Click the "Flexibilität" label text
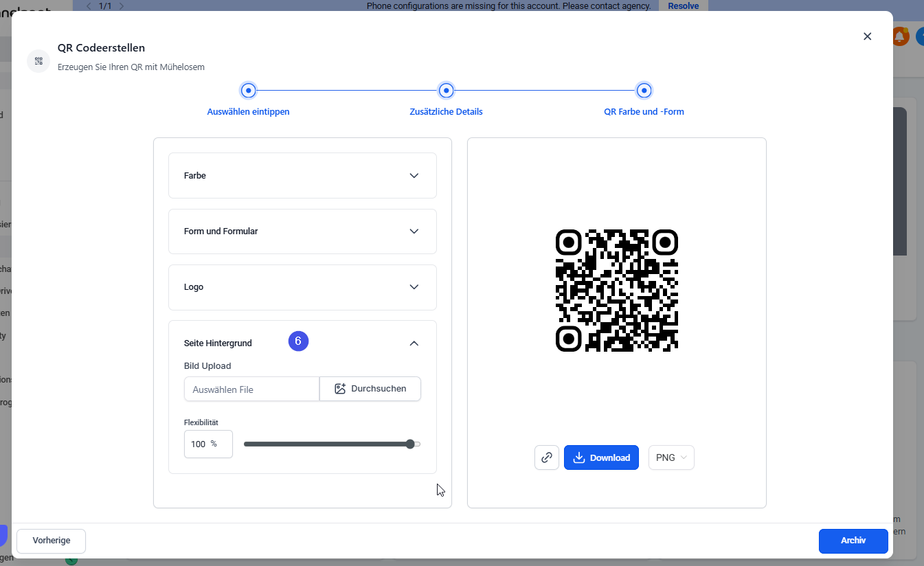Viewport: 924px width, 566px height. [201, 422]
